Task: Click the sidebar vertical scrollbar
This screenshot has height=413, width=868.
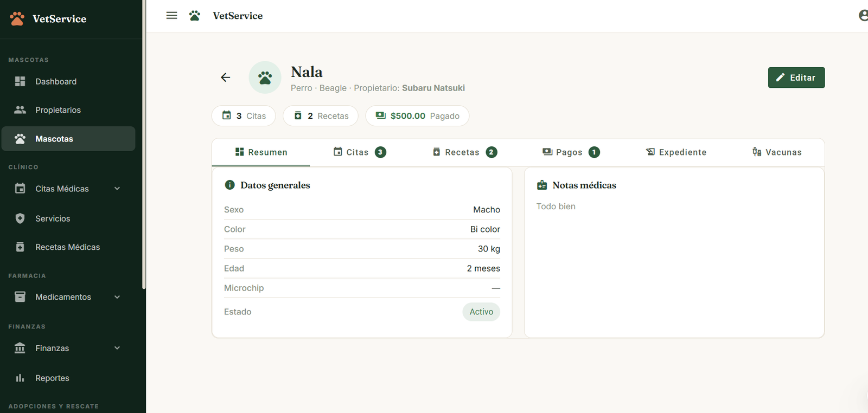Action: [144, 145]
